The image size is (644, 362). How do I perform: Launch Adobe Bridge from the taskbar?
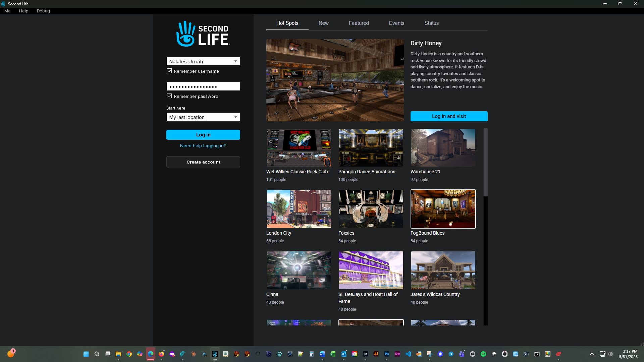pos(365,354)
